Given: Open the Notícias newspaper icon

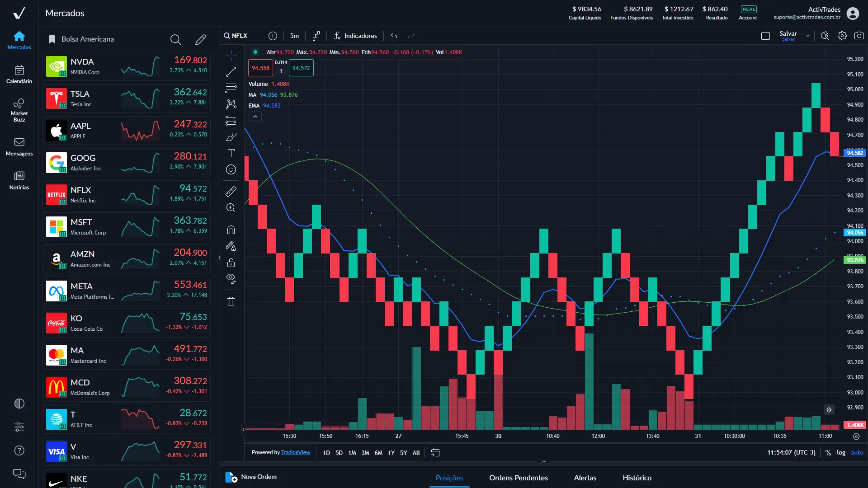Looking at the screenshot, I should click(19, 176).
